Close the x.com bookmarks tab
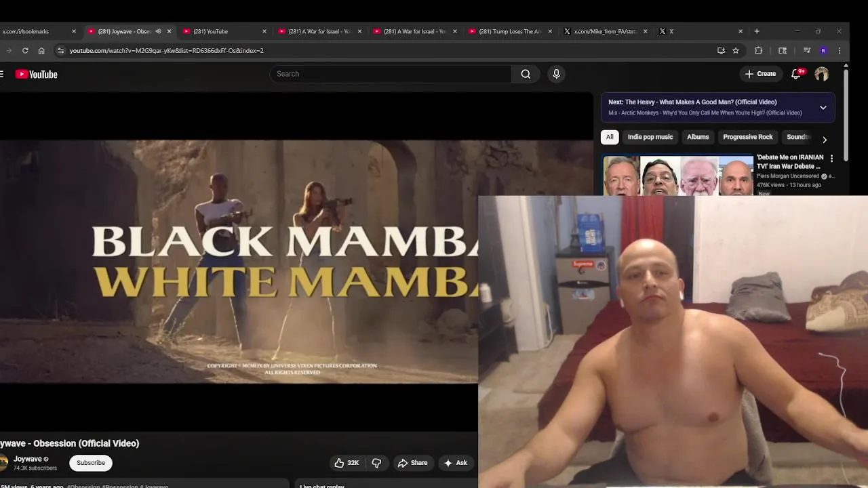The width and height of the screenshot is (868, 488). (74, 31)
